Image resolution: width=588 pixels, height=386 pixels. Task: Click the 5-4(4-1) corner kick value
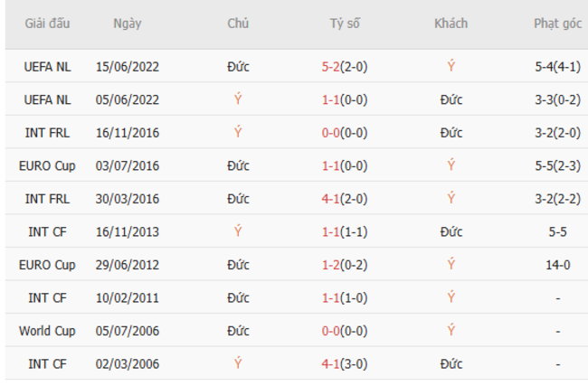click(557, 66)
